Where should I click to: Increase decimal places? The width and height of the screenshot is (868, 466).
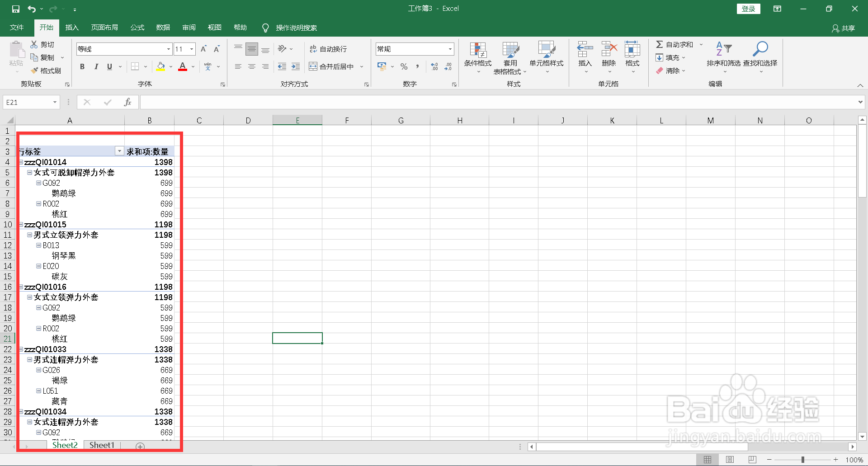[434, 66]
